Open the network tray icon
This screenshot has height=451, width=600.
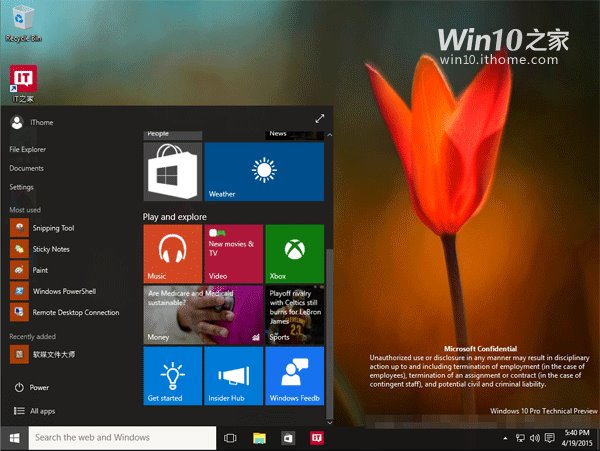(x=520, y=438)
